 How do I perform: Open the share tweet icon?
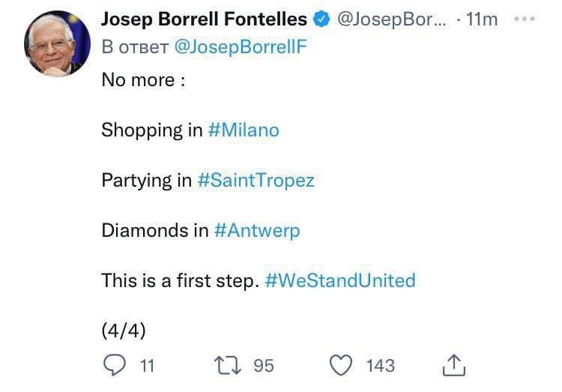tap(454, 365)
